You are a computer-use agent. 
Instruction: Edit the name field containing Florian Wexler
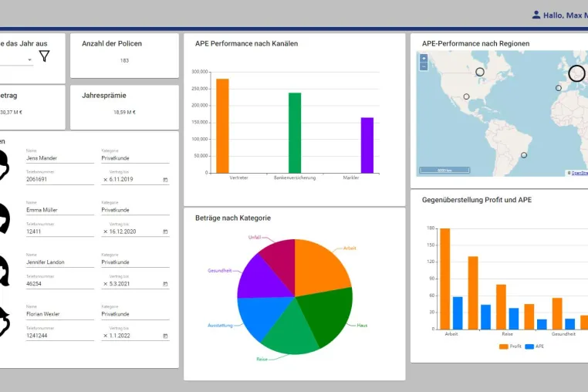click(x=60, y=314)
